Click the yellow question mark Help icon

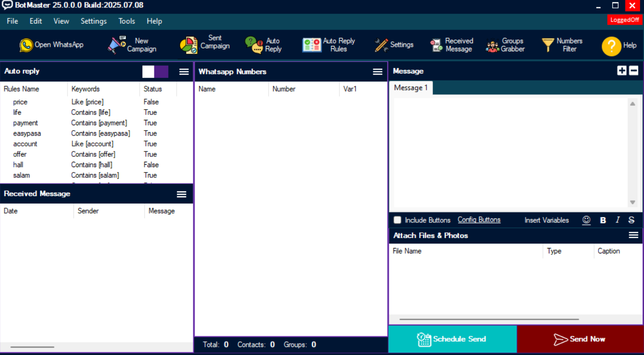(x=611, y=46)
